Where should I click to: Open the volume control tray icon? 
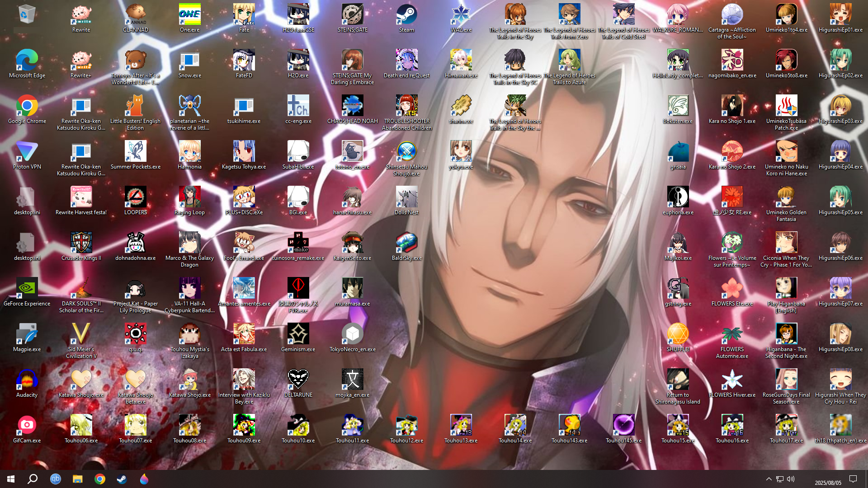coord(791,479)
